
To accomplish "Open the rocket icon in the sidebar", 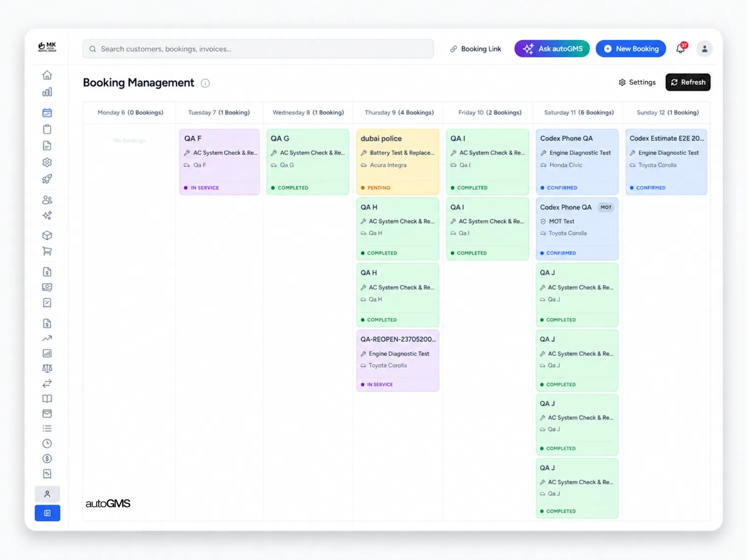I will (47, 179).
